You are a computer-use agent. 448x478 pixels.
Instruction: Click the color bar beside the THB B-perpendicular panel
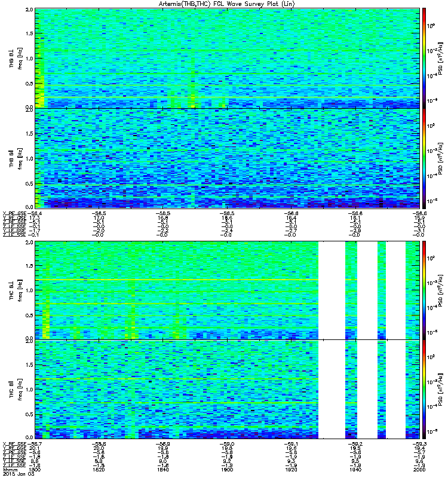[424, 58]
